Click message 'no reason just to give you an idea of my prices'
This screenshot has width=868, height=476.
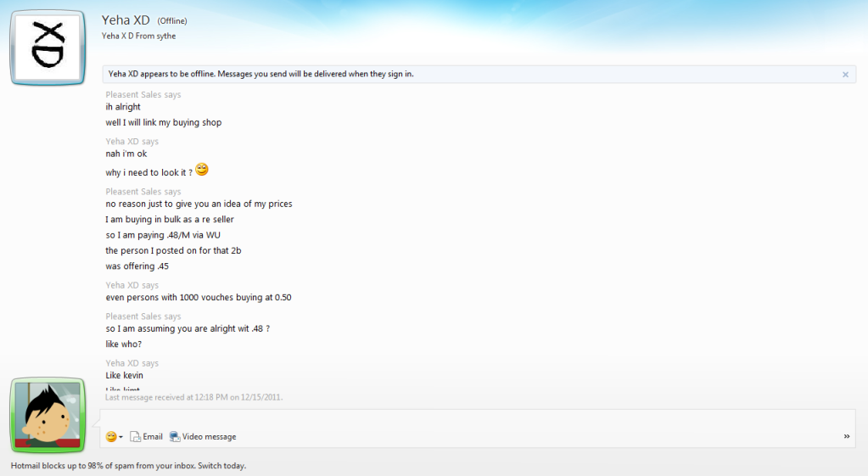[199, 204]
